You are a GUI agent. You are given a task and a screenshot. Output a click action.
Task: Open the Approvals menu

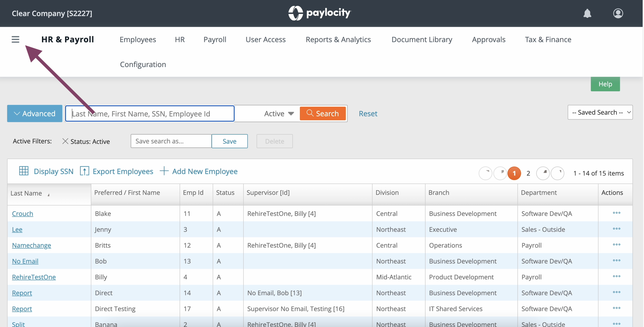tap(488, 39)
